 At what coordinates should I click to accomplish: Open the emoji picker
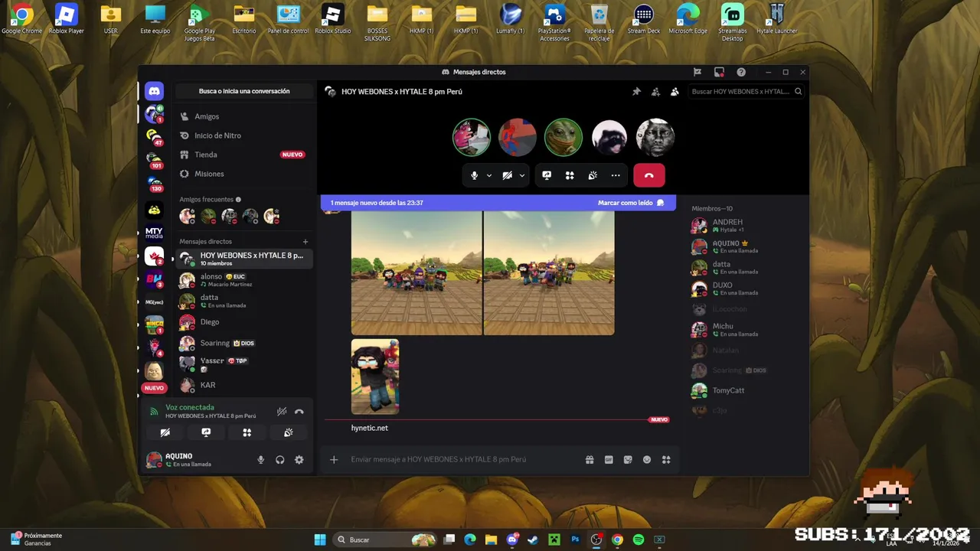(x=647, y=459)
